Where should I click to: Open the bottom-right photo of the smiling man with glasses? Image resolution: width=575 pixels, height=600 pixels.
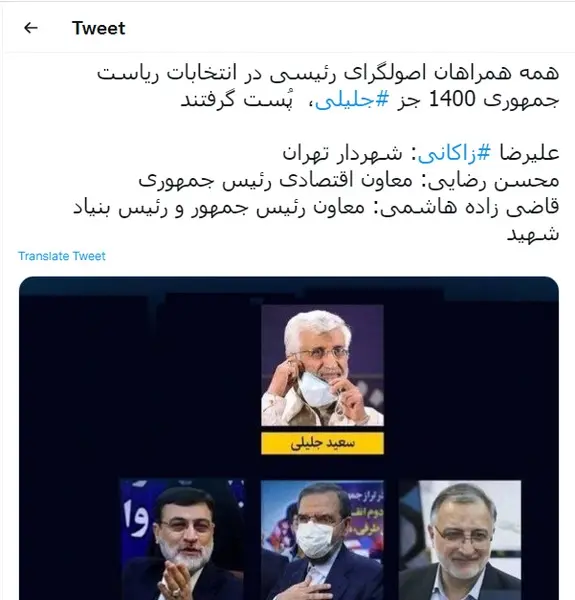tap(460, 540)
